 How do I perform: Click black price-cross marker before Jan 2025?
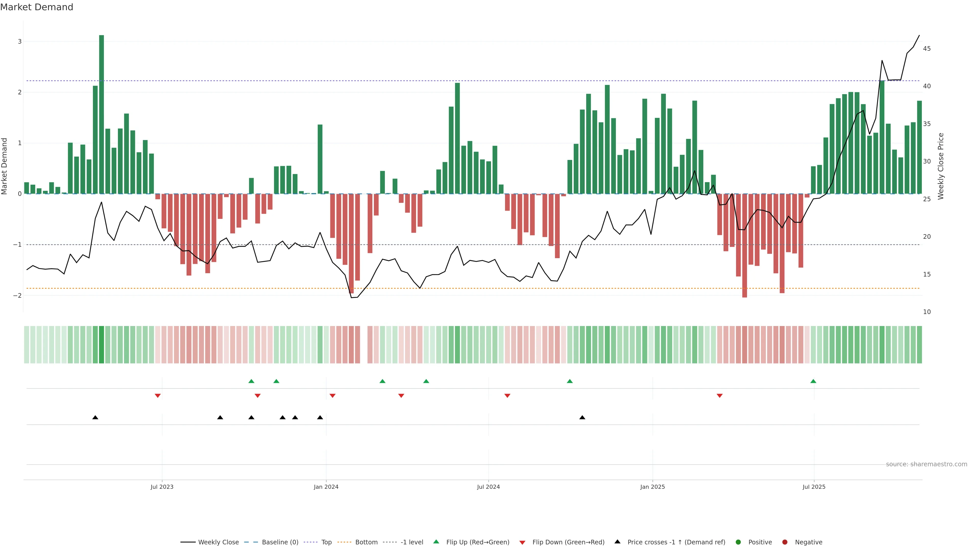[x=582, y=418]
